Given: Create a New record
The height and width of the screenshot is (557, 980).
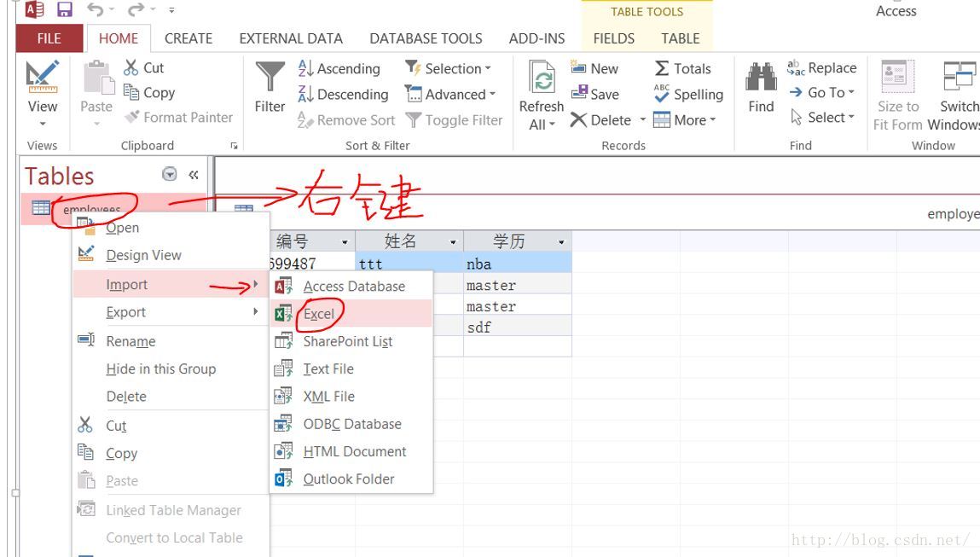Looking at the screenshot, I should 594,68.
